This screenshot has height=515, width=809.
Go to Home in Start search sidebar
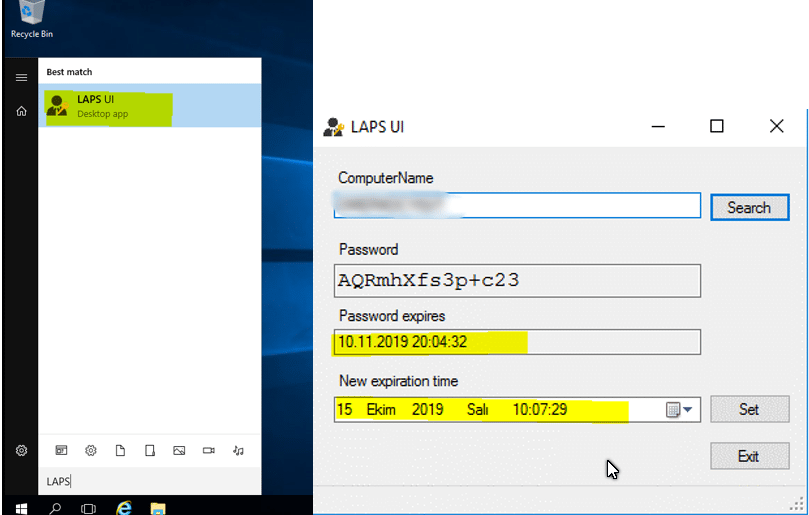[21, 111]
